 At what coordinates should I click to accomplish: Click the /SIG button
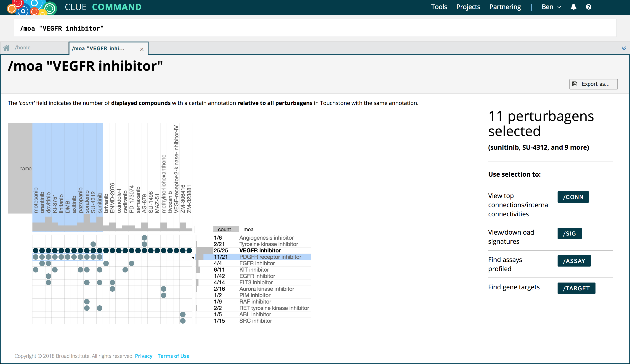pyautogui.click(x=569, y=233)
